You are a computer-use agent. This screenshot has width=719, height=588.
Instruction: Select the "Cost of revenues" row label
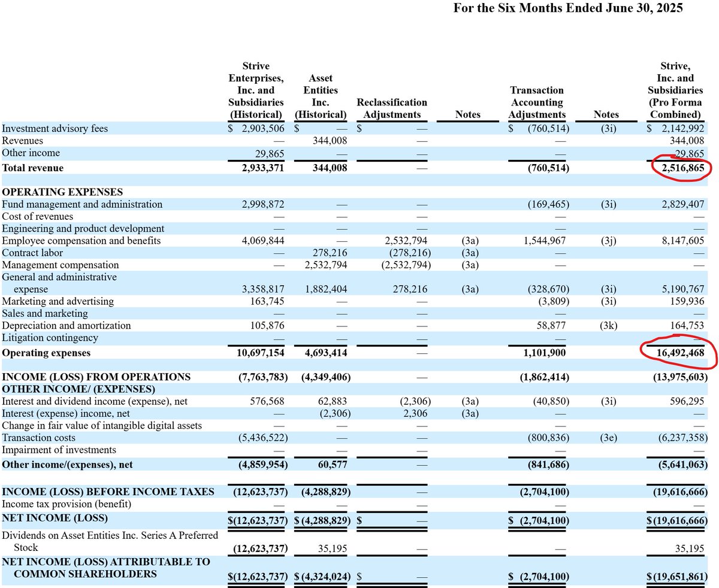tap(38, 216)
